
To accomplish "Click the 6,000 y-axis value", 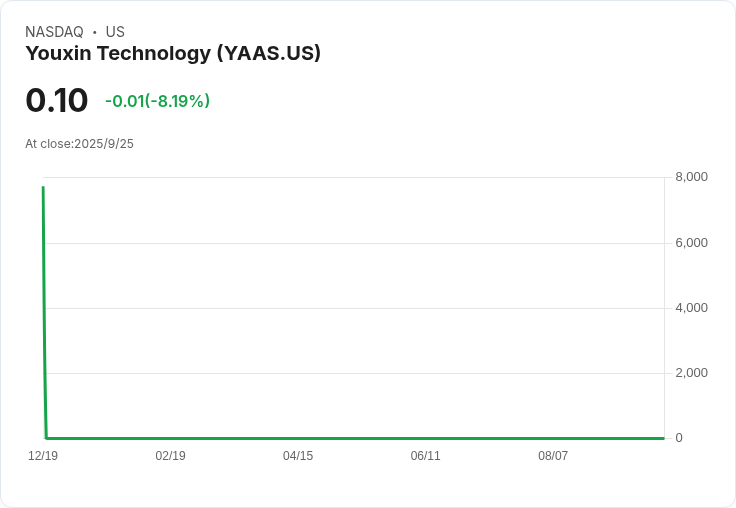I will coord(691,243).
